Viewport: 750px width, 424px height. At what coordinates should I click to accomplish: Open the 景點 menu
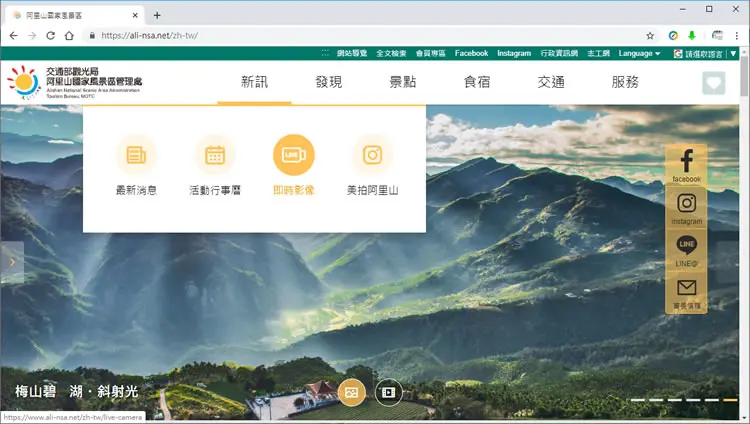click(x=403, y=82)
